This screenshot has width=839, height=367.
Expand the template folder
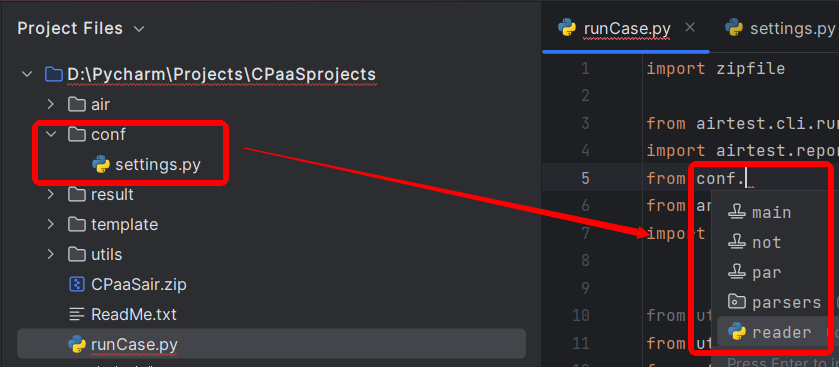51,224
